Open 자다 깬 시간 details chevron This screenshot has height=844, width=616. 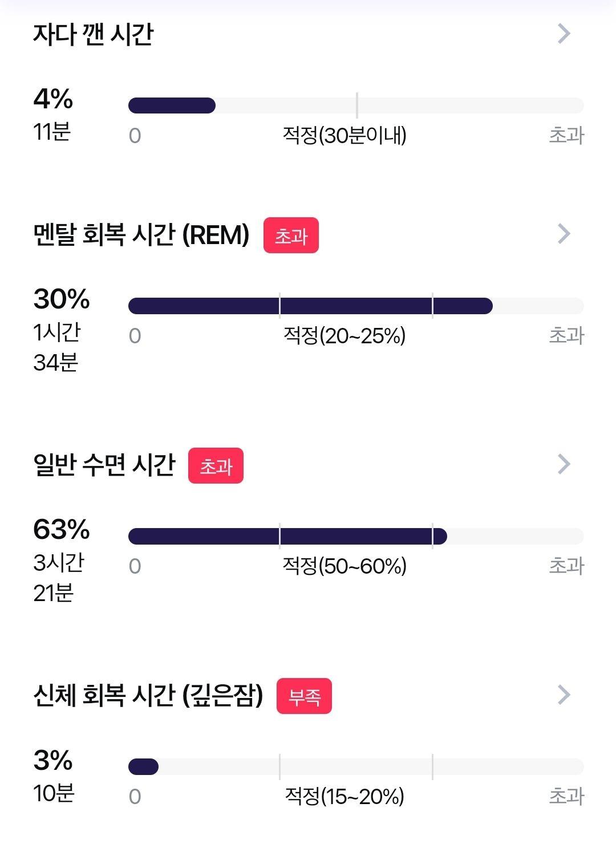[564, 34]
